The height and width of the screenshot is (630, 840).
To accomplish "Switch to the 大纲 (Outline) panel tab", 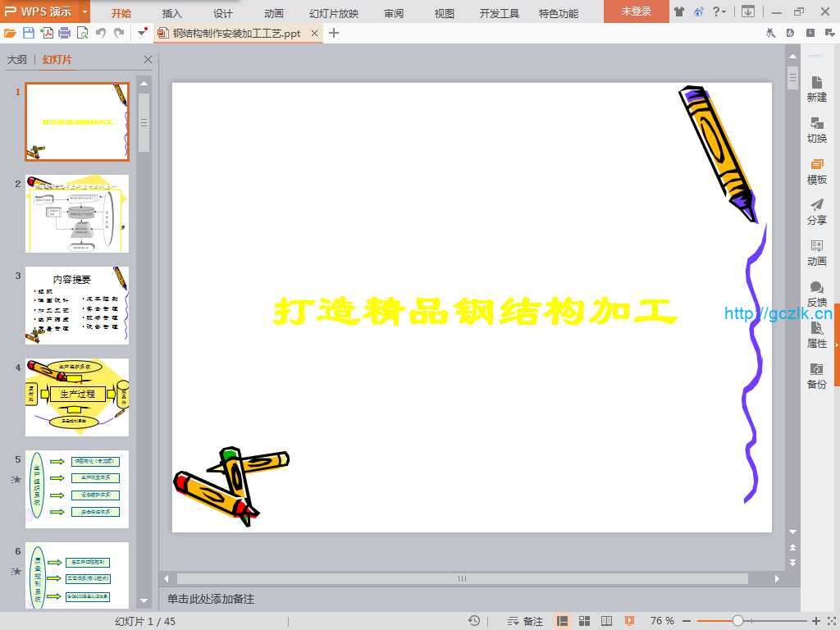I will point(17,60).
